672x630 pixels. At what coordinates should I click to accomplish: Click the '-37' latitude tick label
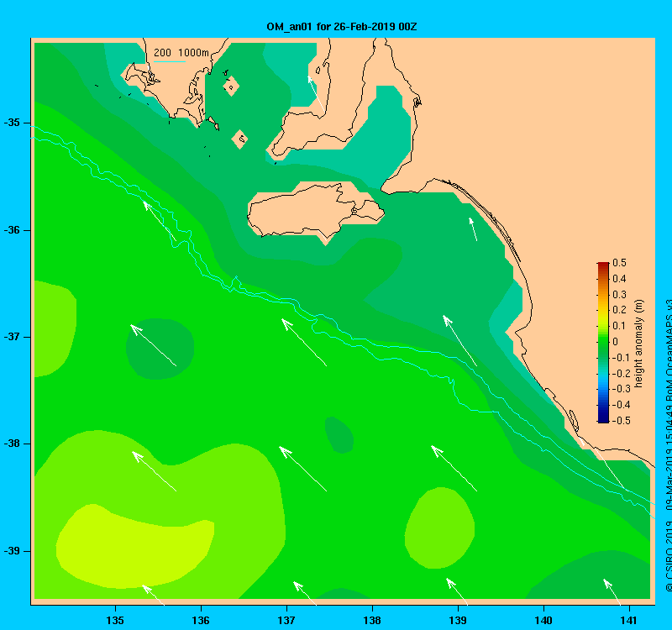coord(12,337)
